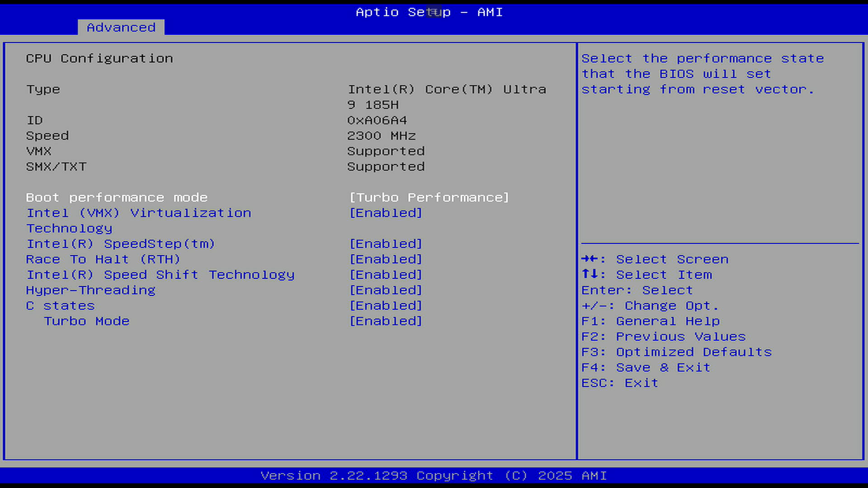Screen dimensions: 868x488
Task: Change the C states Enabled value
Action: [x=386, y=306]
